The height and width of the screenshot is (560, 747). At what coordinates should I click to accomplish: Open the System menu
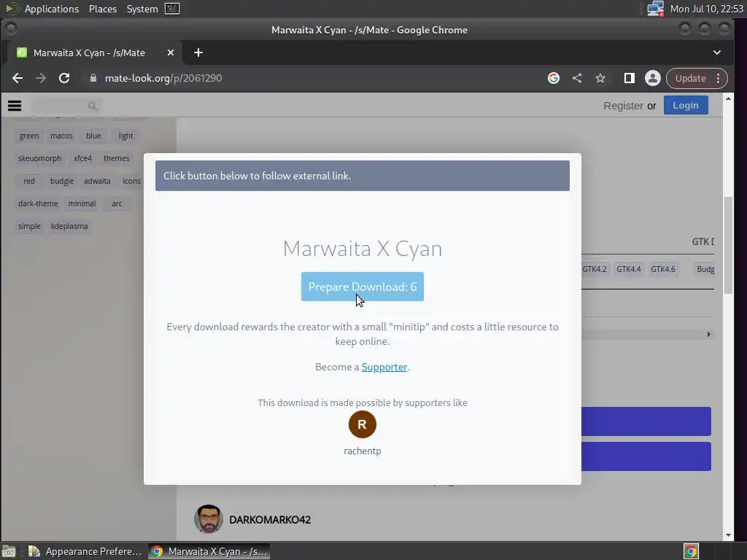[142, 9]
